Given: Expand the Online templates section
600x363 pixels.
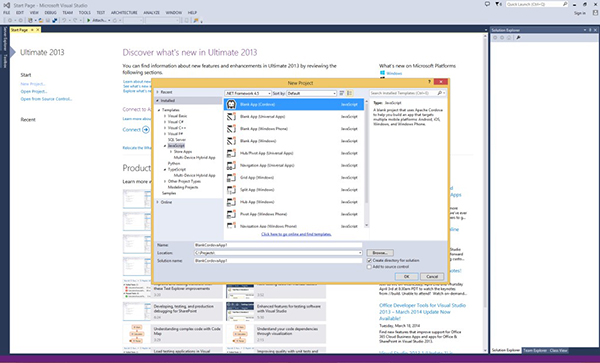Looking at the screenshot, I should pyautogui.click(x=158, y=202).
